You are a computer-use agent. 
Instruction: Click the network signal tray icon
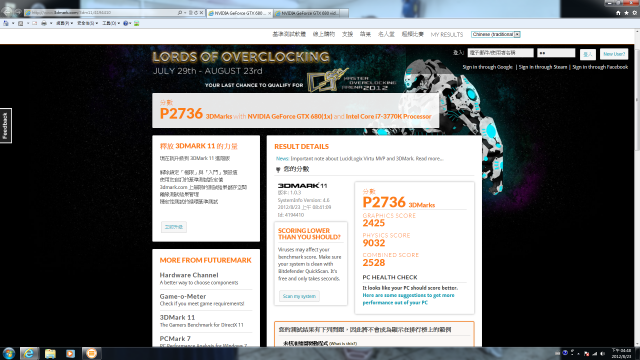tap(595, 353)
